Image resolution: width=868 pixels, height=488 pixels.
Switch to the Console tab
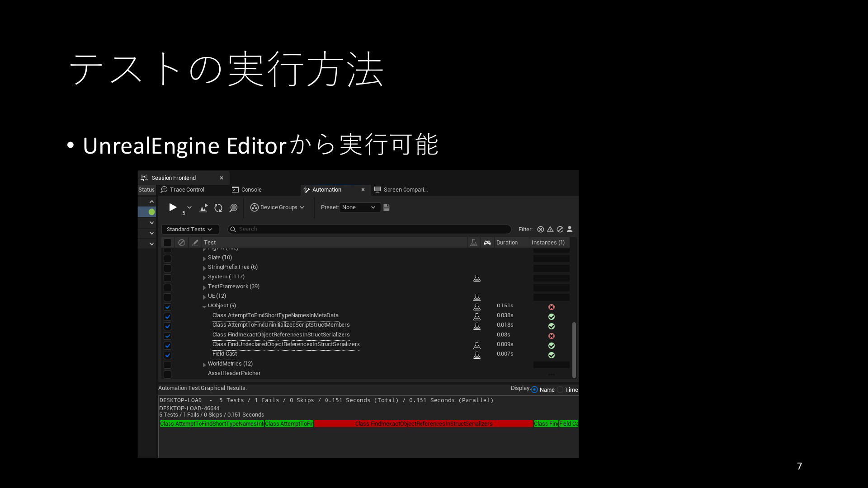[x=247, y=190]
